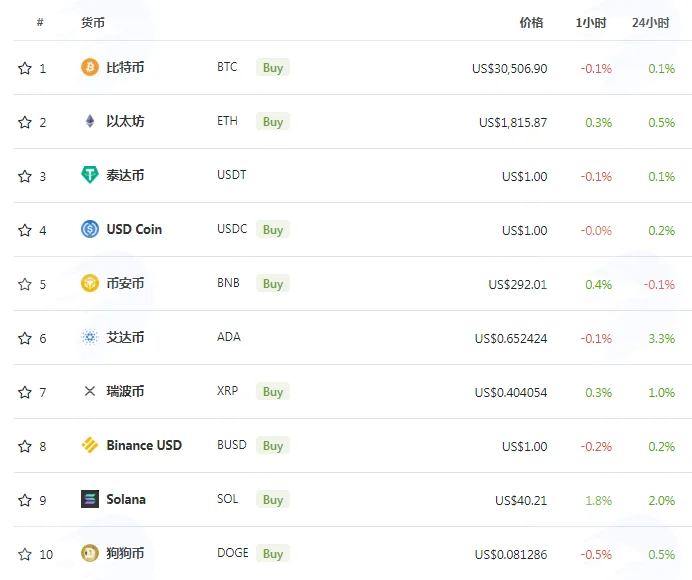
Task: Sort by the 24小时 column header
Action: [x=651, y=23]
